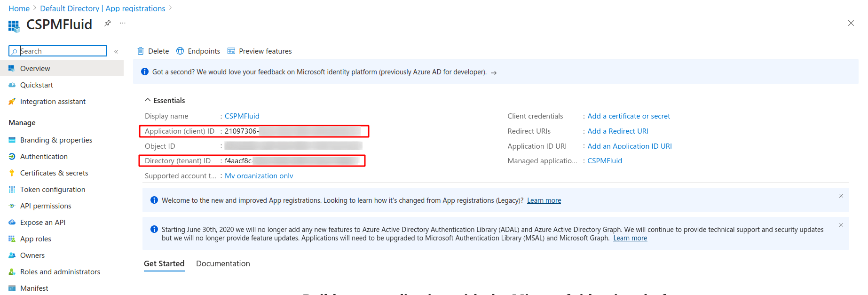
Task: Open the feedback banner arrow
Action: 494,72
